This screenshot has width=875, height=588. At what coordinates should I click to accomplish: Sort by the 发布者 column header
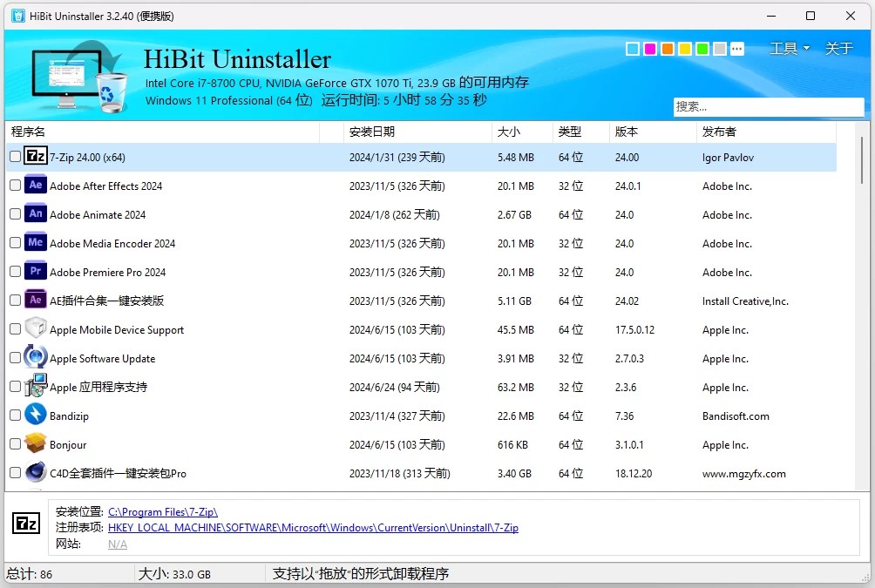[x=719, y=132]
